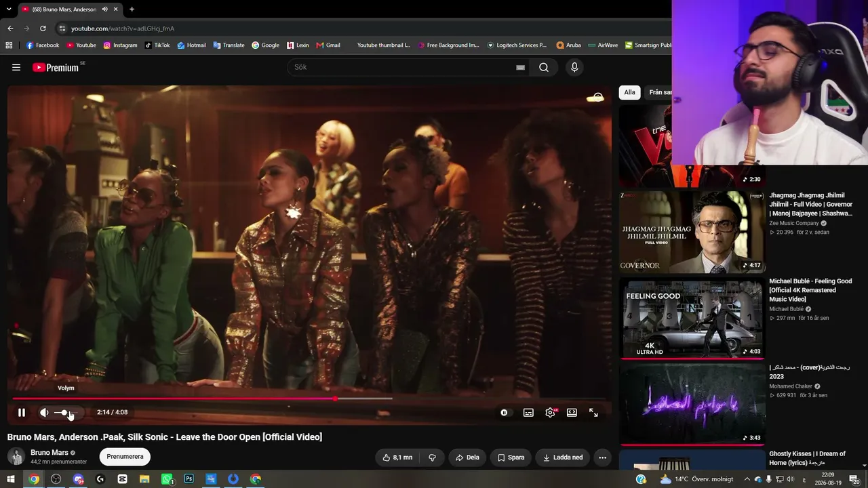Open the Hotmail bookmark
The height and width of the screenshot is (488, 868).
point(192,45)
